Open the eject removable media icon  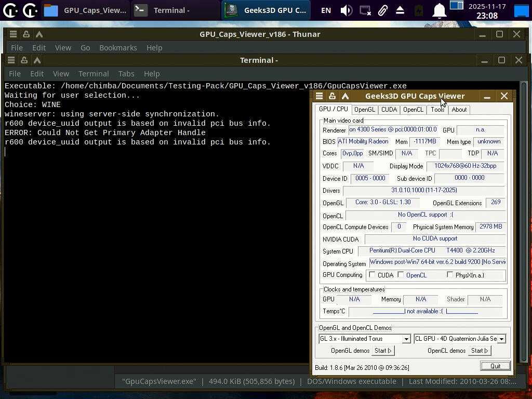click(400, 10)
